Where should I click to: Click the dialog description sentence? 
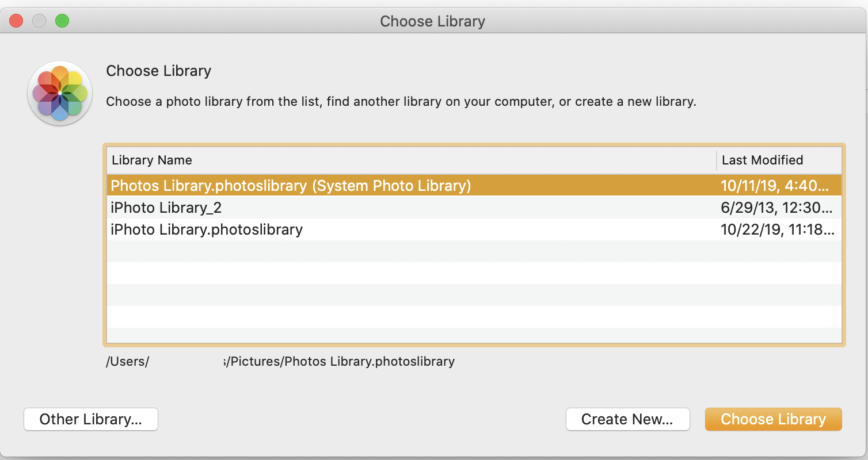click(401, 102)
